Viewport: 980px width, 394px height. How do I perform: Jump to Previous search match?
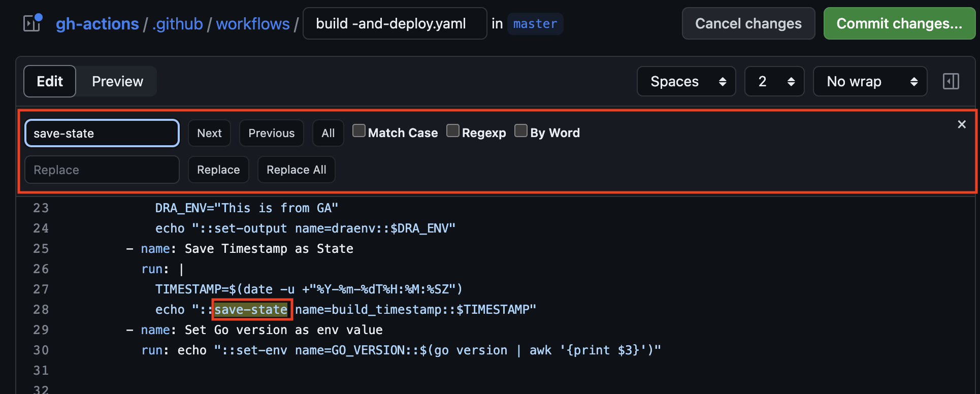pyautogui.click(x=271, y=133)
